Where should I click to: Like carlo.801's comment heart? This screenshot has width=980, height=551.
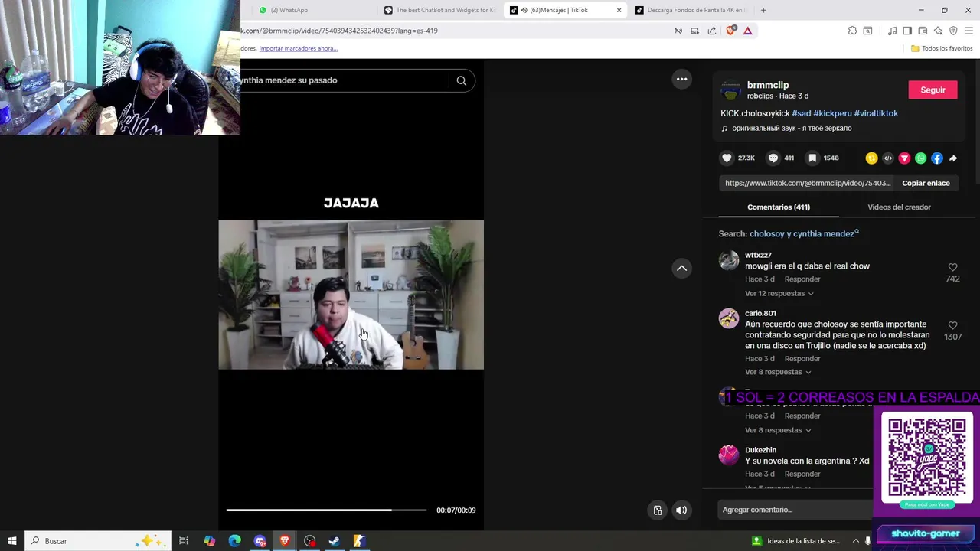pyautogui.click(x=952, y=325)
